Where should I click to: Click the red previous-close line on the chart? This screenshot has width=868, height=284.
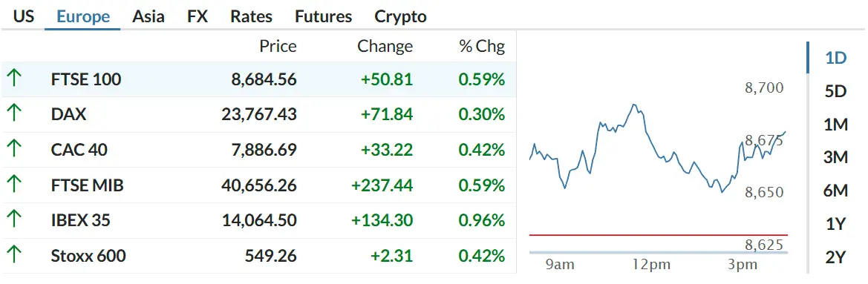tap(658, 235)
